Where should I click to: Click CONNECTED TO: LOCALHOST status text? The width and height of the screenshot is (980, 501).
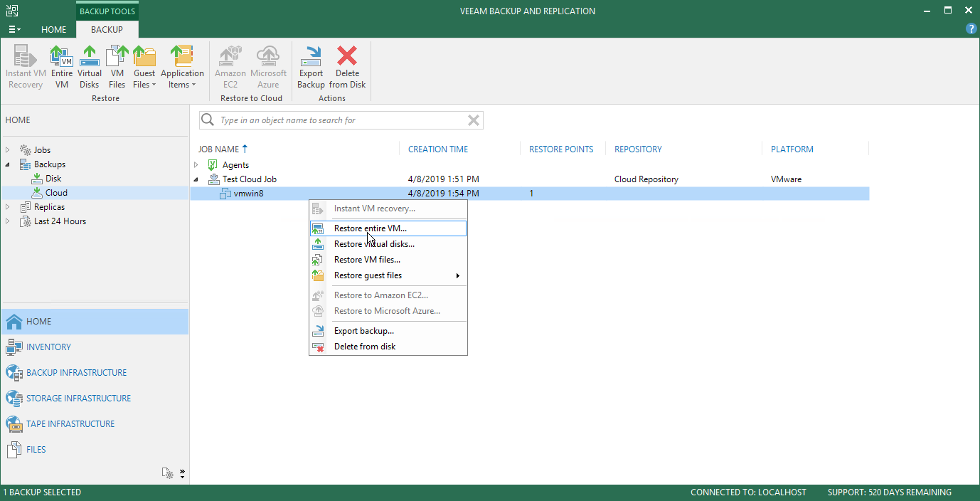point(748,492)
